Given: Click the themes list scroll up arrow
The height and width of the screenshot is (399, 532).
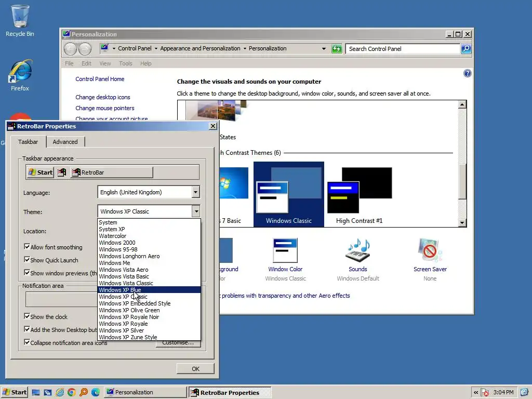Looking at the screenshot, I should tap(462, 104).
